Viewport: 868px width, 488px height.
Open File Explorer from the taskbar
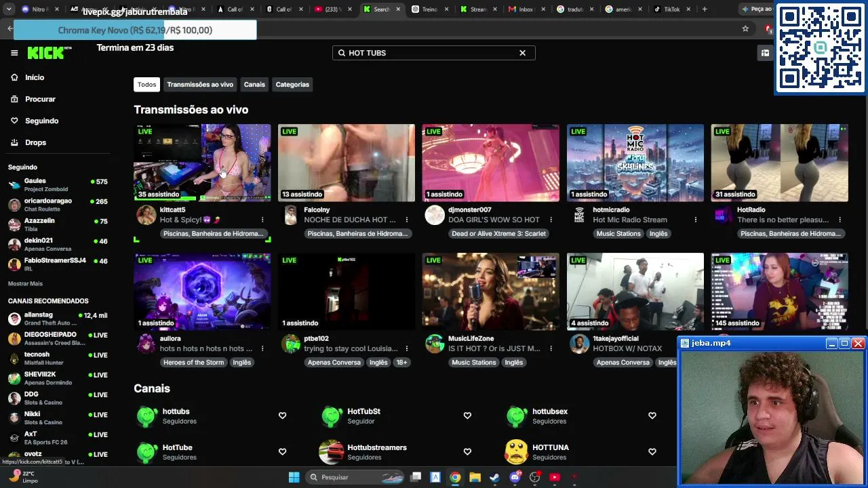(x=475, y=477)
